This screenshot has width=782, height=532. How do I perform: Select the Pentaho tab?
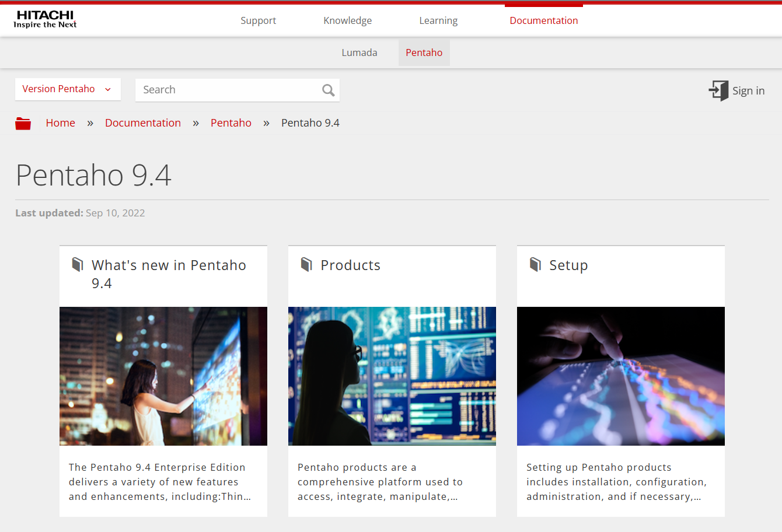(424, 52)
